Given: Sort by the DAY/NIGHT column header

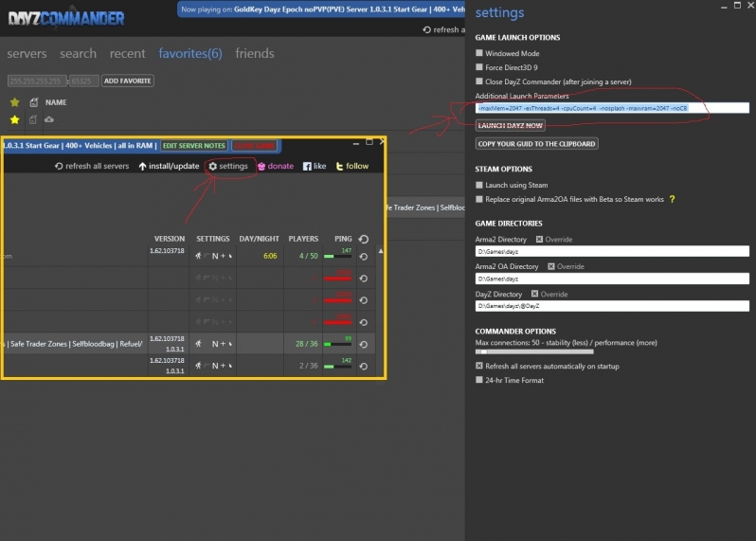Looking at the screenshot, I should (259, 239).
